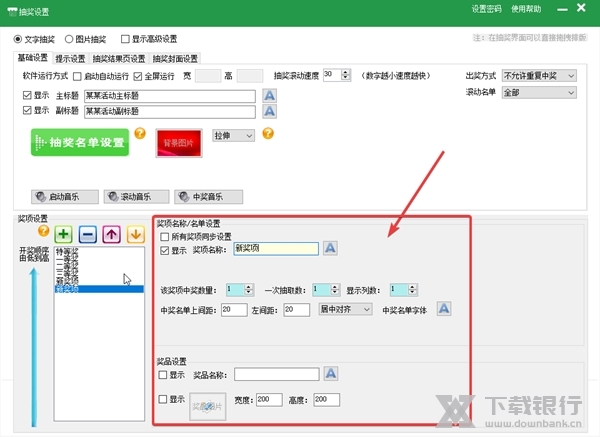This screenshot has height=437, width=600.
Task: Open 出奖方式 dropdown
Action: pyautogui.click(x=539, y=76)
